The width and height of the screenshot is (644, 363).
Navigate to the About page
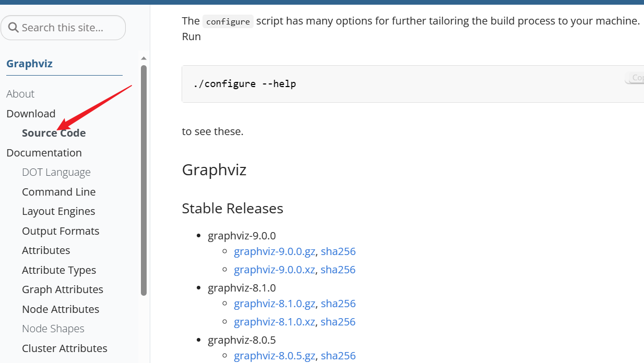point(20,93)
